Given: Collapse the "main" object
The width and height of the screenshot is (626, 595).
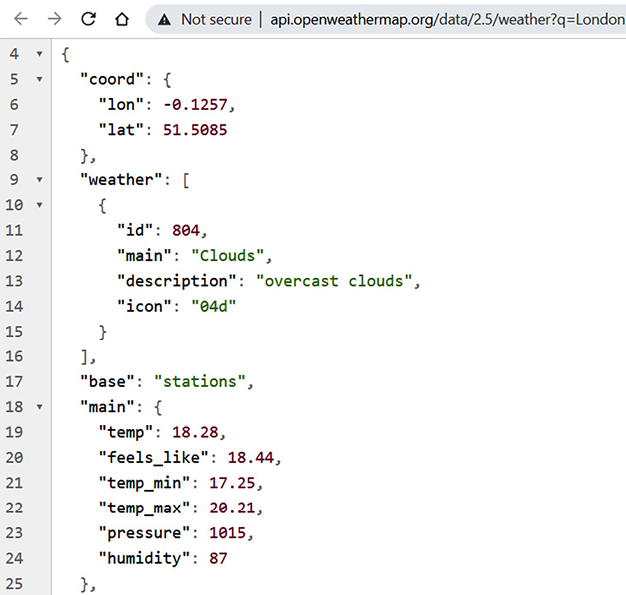Looking at the screenshot, I should 39,407.
